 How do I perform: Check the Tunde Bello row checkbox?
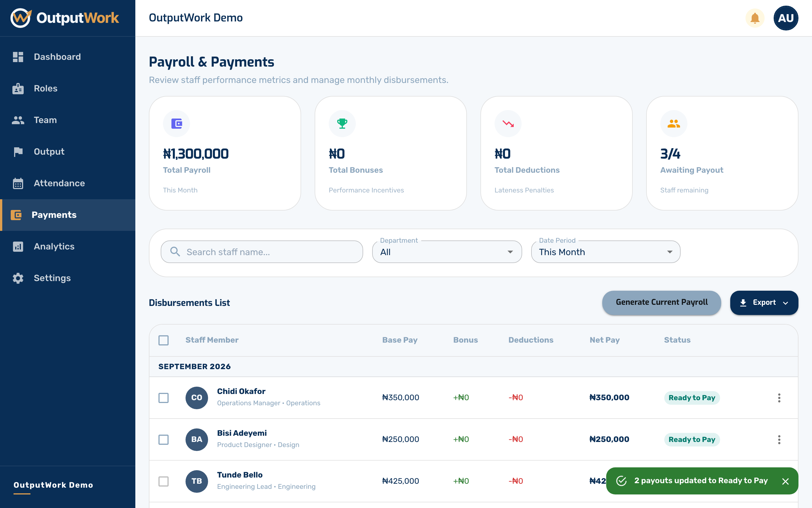pos(164,481)
